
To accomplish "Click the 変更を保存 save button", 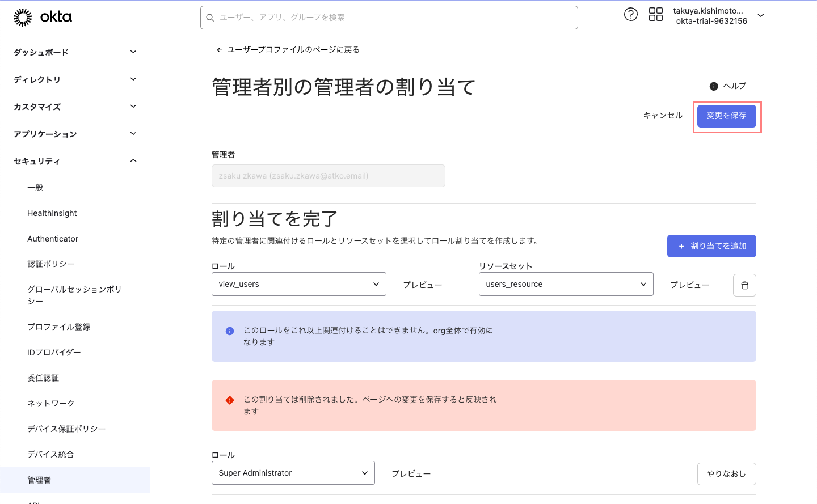I will 727,115.
